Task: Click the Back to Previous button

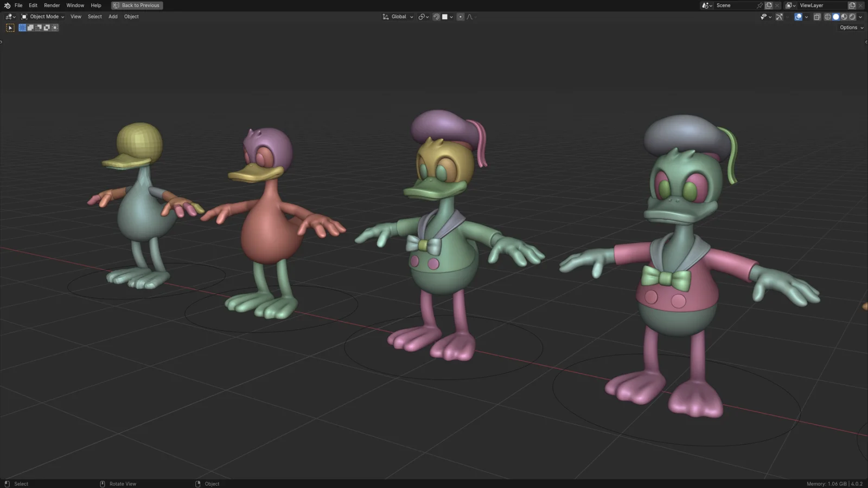Action: (137, 5)
